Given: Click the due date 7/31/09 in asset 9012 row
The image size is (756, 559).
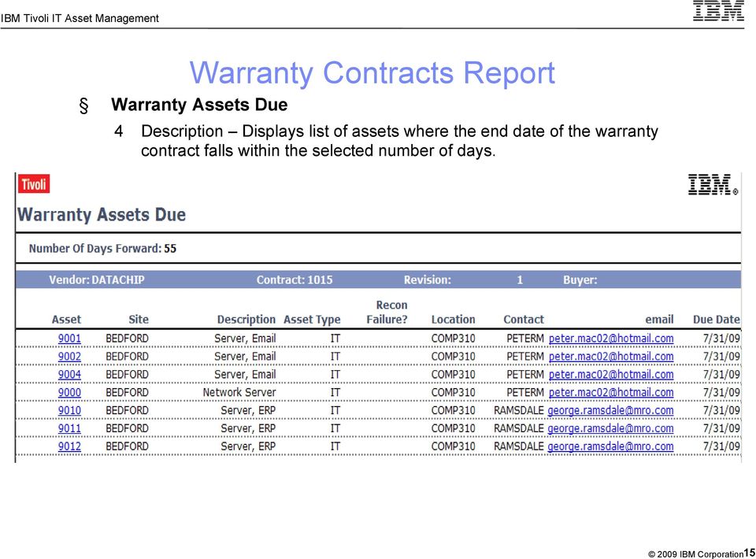Looking at the screenshot, I should tap(721, 446).
